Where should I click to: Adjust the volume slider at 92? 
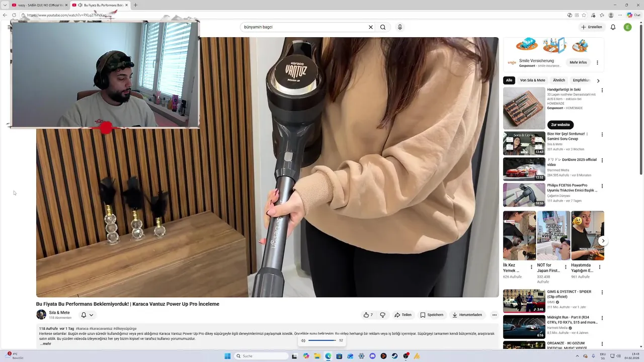322,340
